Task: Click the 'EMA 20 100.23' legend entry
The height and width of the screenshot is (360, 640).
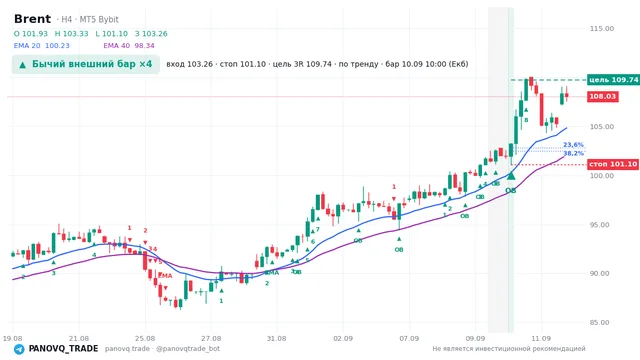Action: [42, 45]
